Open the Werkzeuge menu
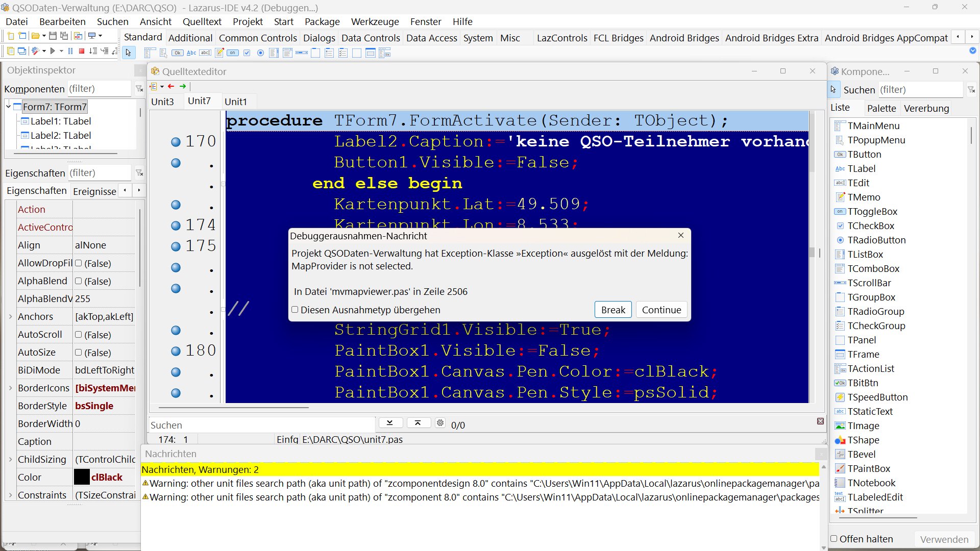The width and height of the screenshot is (980, 551). [375, 21]
